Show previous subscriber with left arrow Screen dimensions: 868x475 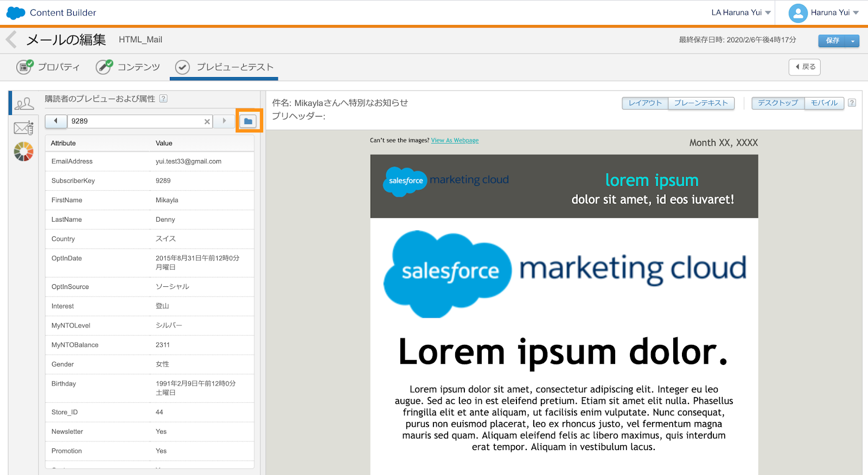pyautogui.click(x=56, y=121)
